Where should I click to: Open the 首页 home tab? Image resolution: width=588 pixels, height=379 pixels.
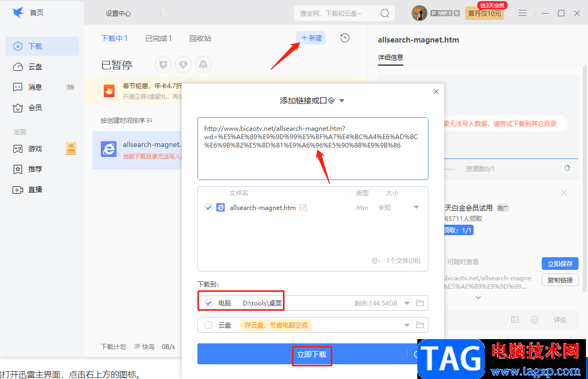(37, 13)
